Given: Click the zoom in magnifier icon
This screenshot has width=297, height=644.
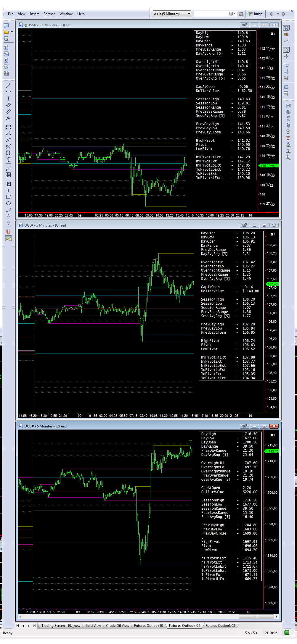Looking at the screenshot, I should pyautogui.click(x=288, y=158).
